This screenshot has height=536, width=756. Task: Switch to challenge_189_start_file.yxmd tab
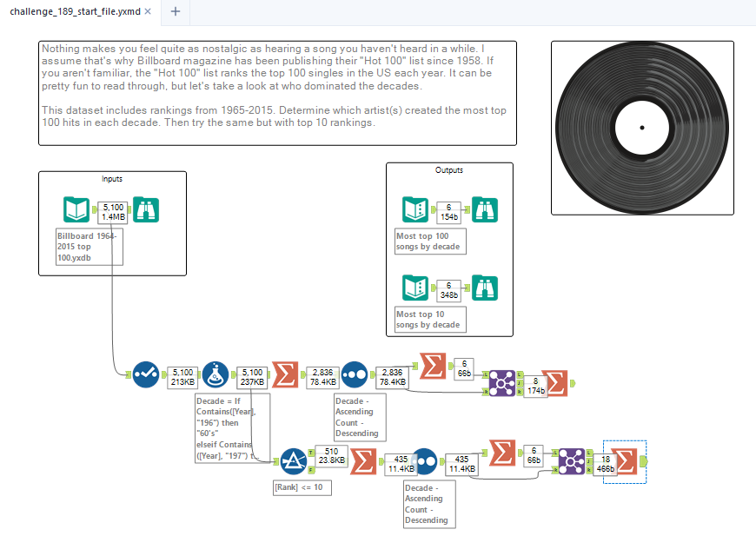(76, 11)
